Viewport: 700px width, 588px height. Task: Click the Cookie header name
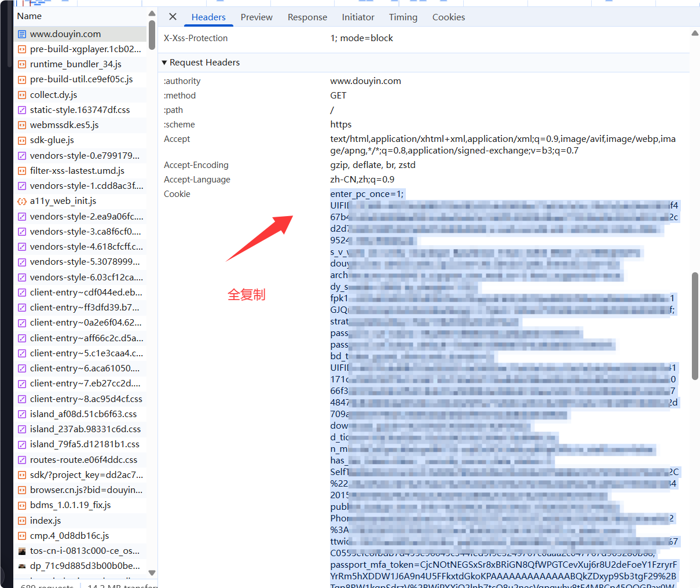pyautogui.click(x=177, y=194)
